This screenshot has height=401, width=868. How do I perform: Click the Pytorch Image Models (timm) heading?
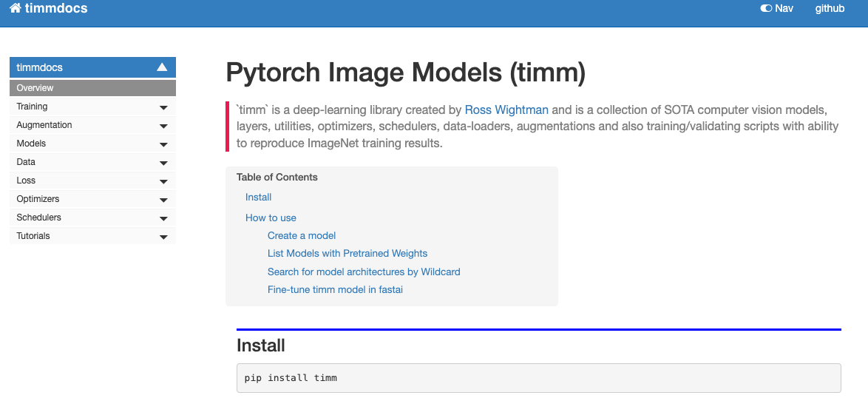coord(406,73)
